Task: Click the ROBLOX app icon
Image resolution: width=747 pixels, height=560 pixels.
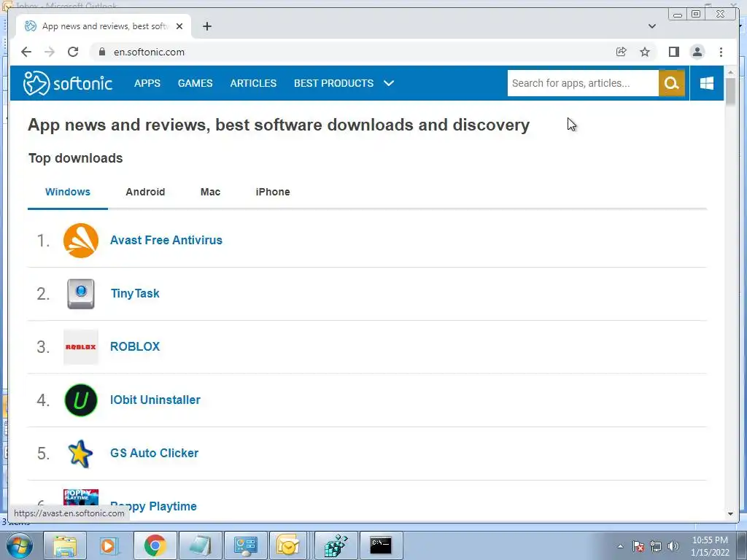Action: (80, 347)
